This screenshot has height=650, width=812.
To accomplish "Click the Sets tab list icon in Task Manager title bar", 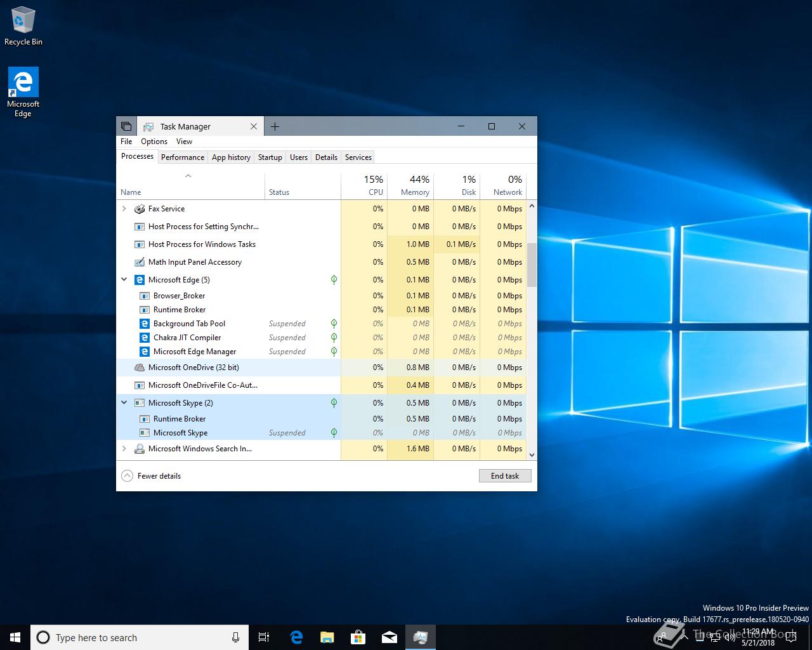I will (x=126, y=126).
